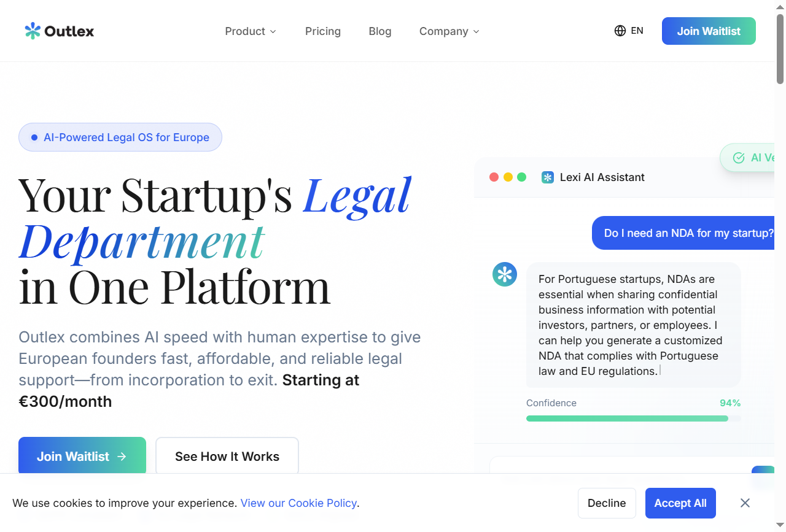Accept all cookies
This screenshot has height=532, width=786.
[680, 503]
